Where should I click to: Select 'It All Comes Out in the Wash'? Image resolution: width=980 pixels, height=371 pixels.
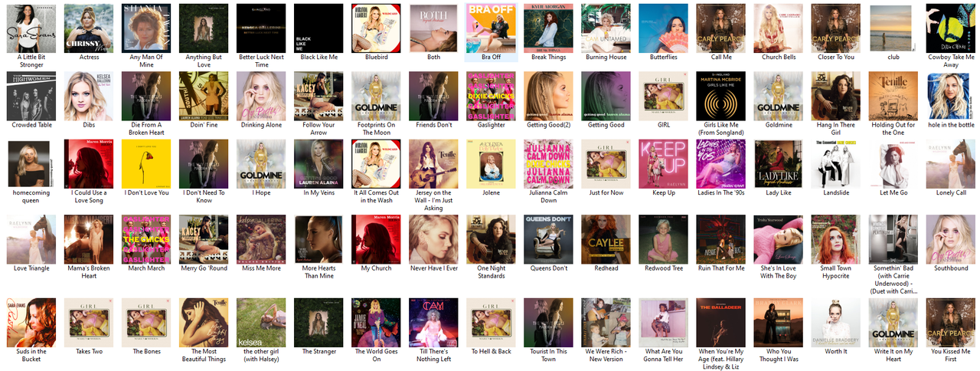[376, 163]
